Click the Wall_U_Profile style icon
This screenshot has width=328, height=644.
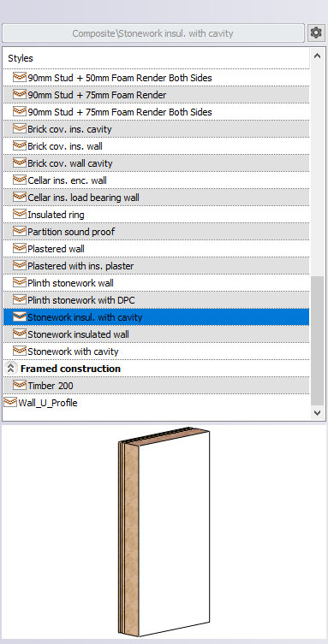(x=10, y=403)
